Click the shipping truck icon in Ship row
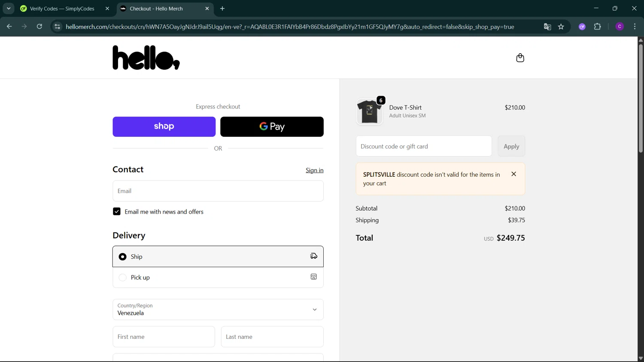This screenshot has width=644, height=362. click(314, 256)
